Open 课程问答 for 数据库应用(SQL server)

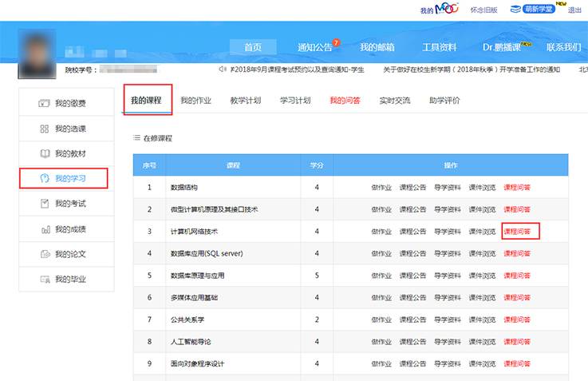(x=517, y=253)
